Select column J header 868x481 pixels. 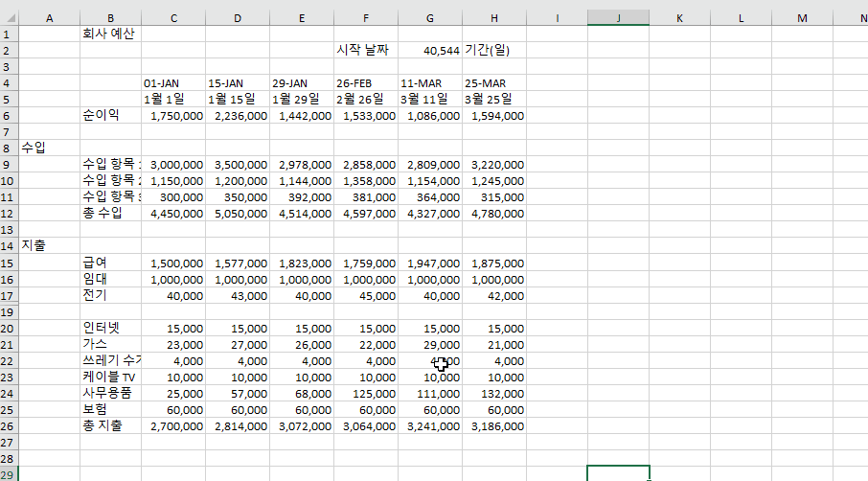pos(618,18)
